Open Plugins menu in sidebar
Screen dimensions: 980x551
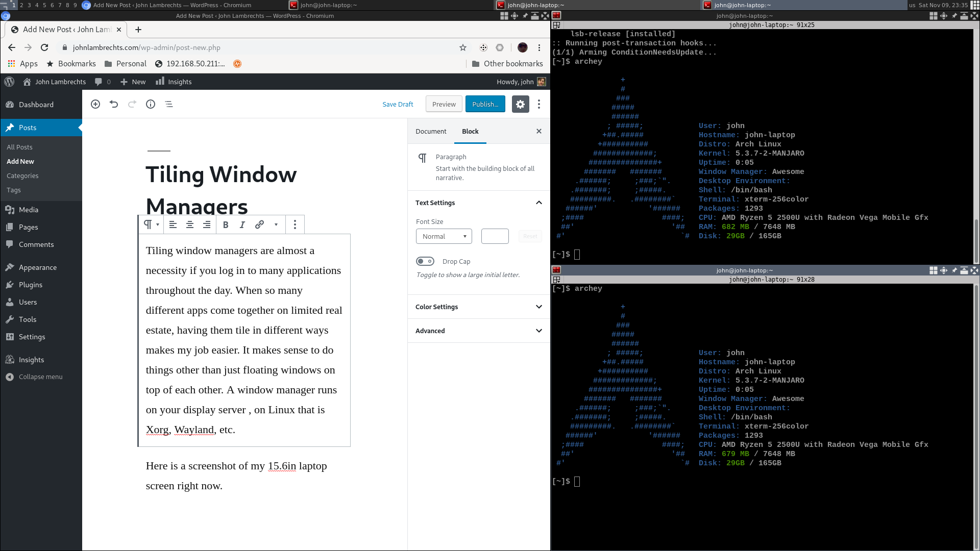click(41, 285)
